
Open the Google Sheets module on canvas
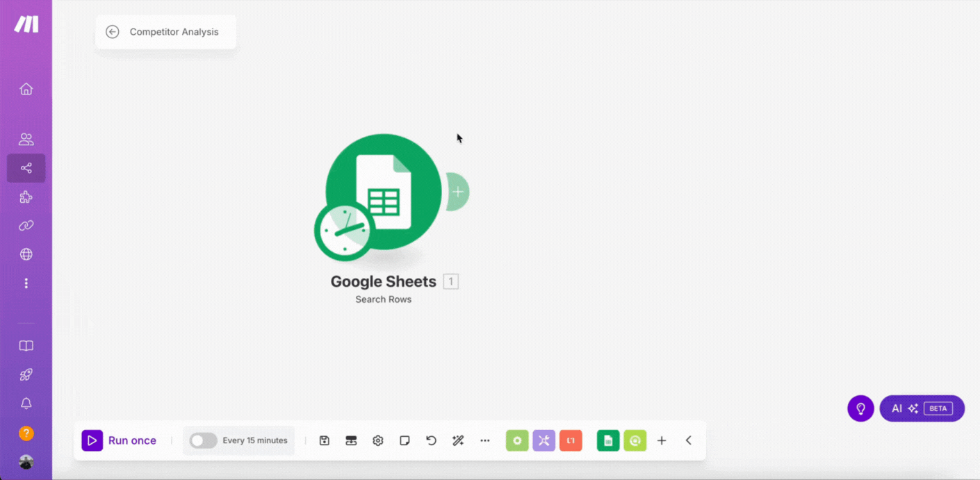pyautogui.click(x=384, y=192)
